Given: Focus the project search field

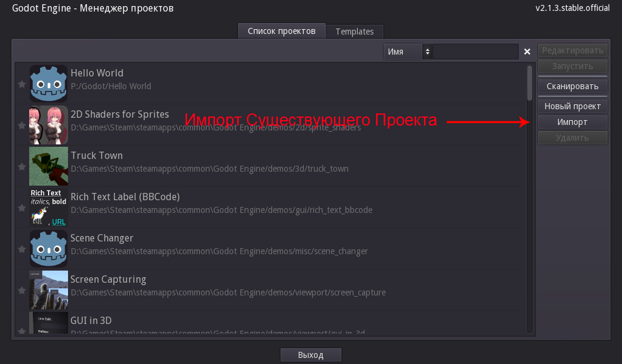Looking at the screenshot, I should pos(476,52).
